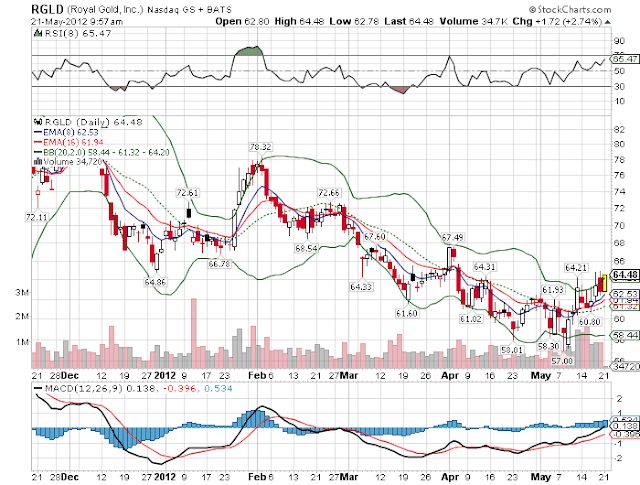Viewport: 640px width, 485px height.
Task: Click the 34720 volume tag on scale
Action: 625,367
